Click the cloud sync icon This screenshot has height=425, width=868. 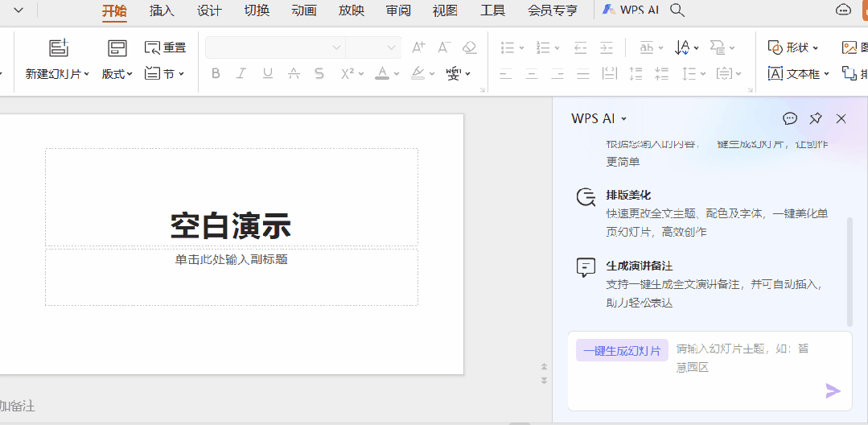pos(843,10)
